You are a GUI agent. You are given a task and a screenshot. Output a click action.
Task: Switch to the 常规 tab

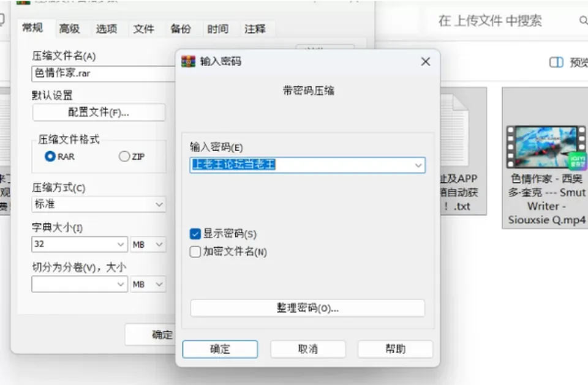32,28
